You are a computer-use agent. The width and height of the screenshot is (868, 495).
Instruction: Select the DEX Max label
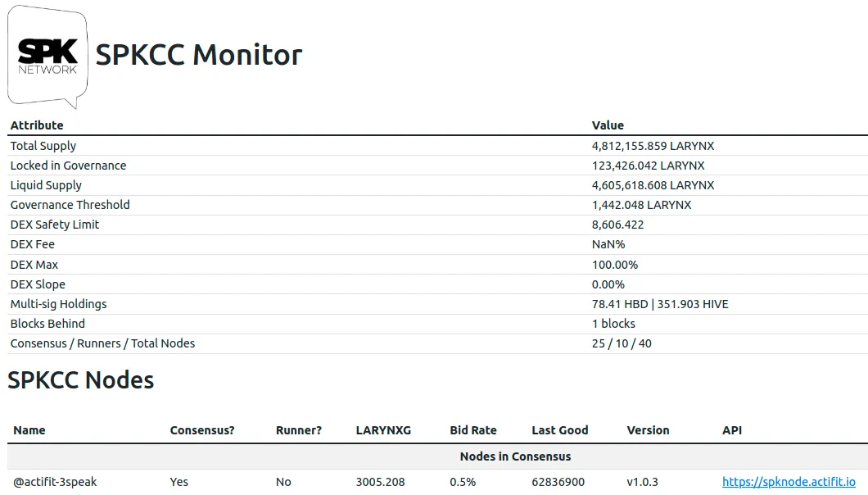coord(34,265)
